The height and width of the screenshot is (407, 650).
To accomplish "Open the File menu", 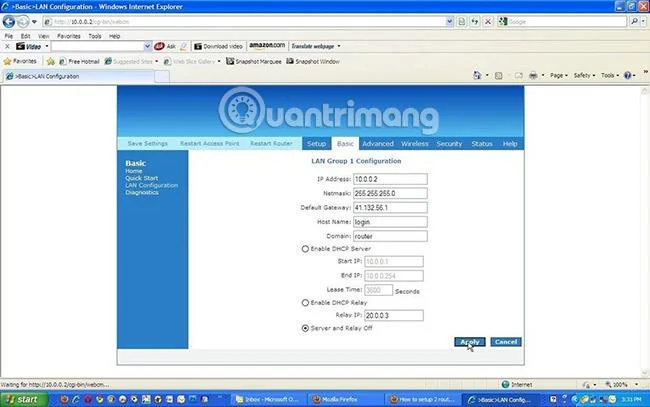I will pos(8,36).
